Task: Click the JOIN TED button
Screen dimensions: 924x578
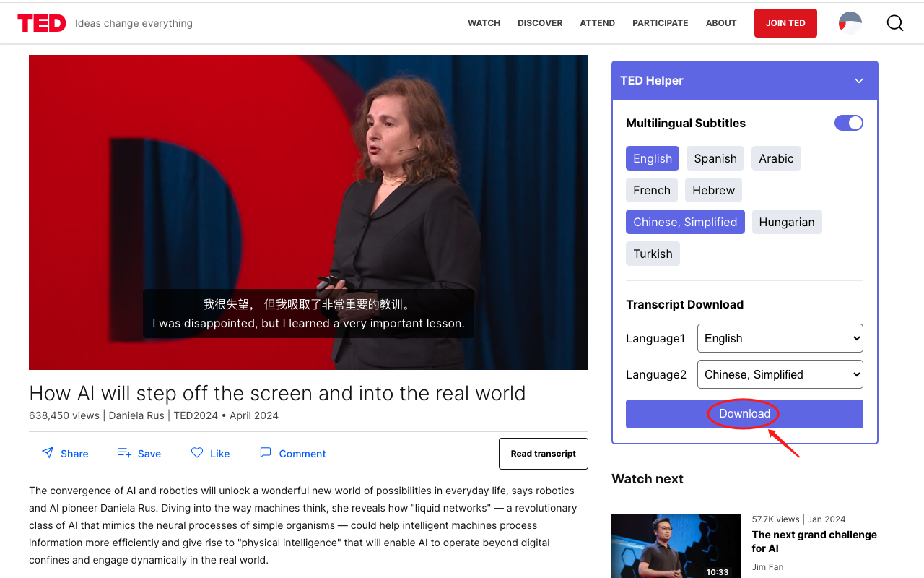Action: click(x=785, y=23)
